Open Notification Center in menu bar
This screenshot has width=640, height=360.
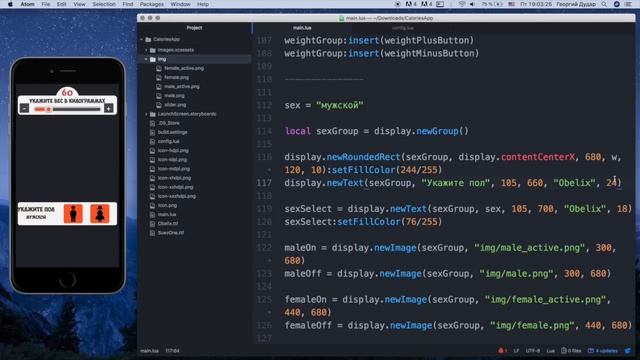[x=629, y=4]
